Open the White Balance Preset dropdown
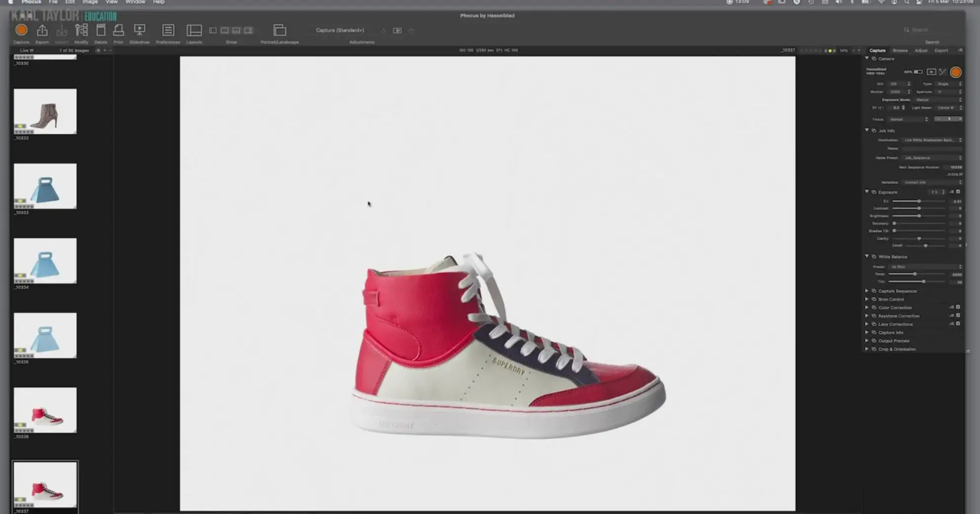 tap(926, 267)
